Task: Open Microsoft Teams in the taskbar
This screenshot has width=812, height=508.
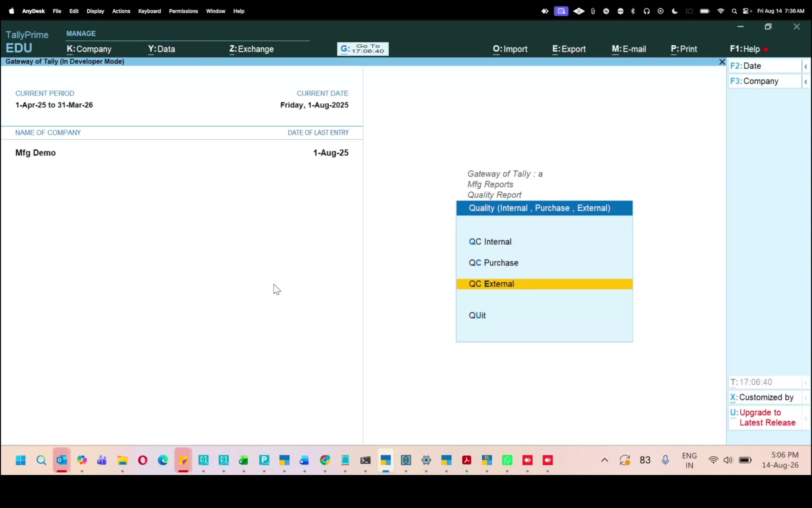Action: tap(102, 460)
